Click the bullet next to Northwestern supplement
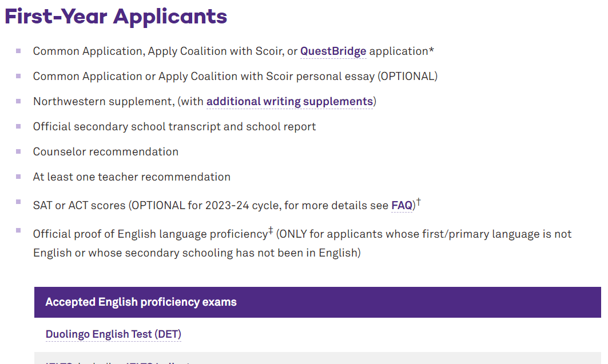The height and width of the screenshot is (364, 608). pos(18,101)
